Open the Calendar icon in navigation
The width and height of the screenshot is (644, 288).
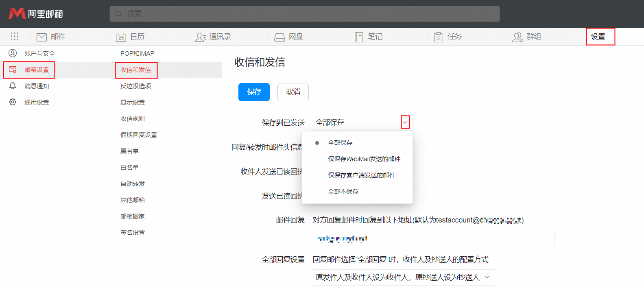tap(121, 37)
